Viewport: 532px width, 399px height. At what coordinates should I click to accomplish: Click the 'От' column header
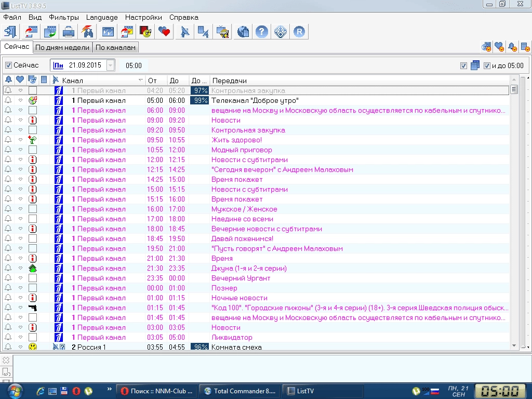point(156,81)
